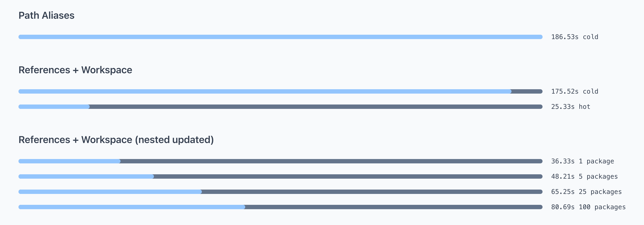Click the "186.53s cold" label

coord(574,37)
